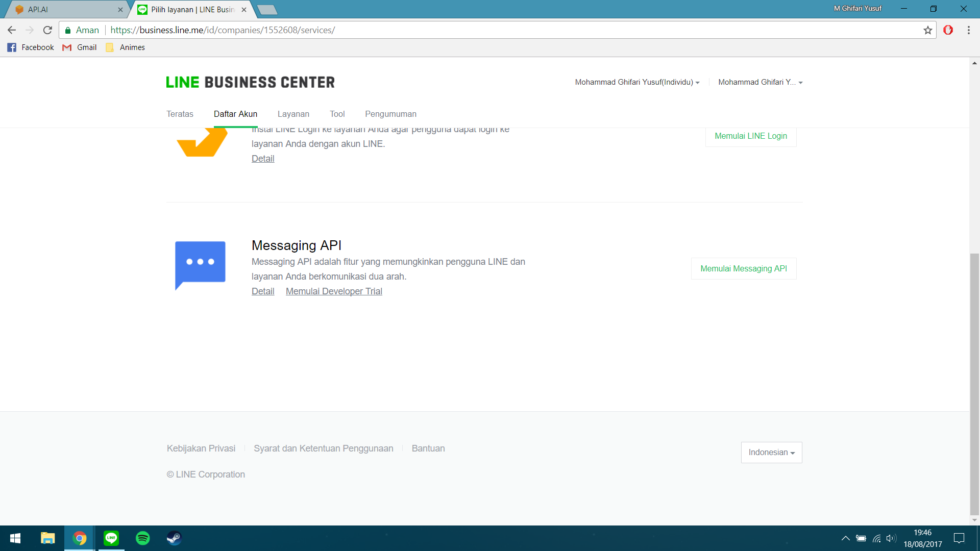The image size is (980, 551).
Task: Open the Pengumuman tab
Action: pos(390,114)
